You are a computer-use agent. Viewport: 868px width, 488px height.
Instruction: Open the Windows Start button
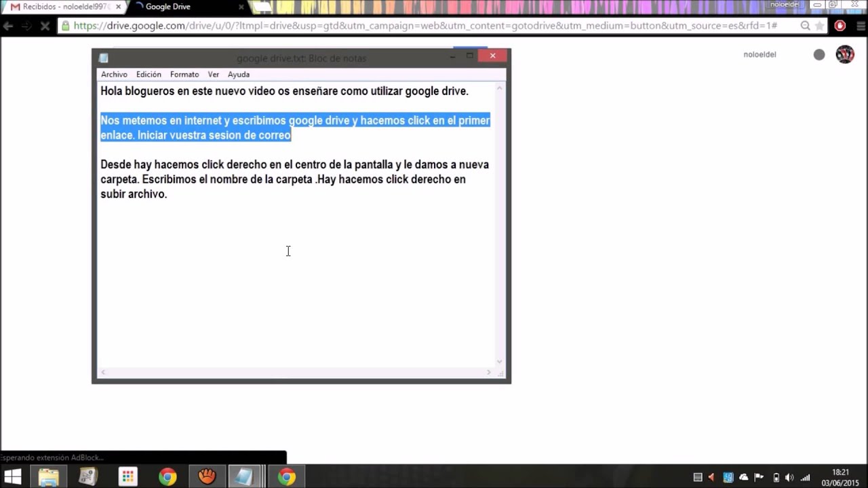tap(12, 476)
